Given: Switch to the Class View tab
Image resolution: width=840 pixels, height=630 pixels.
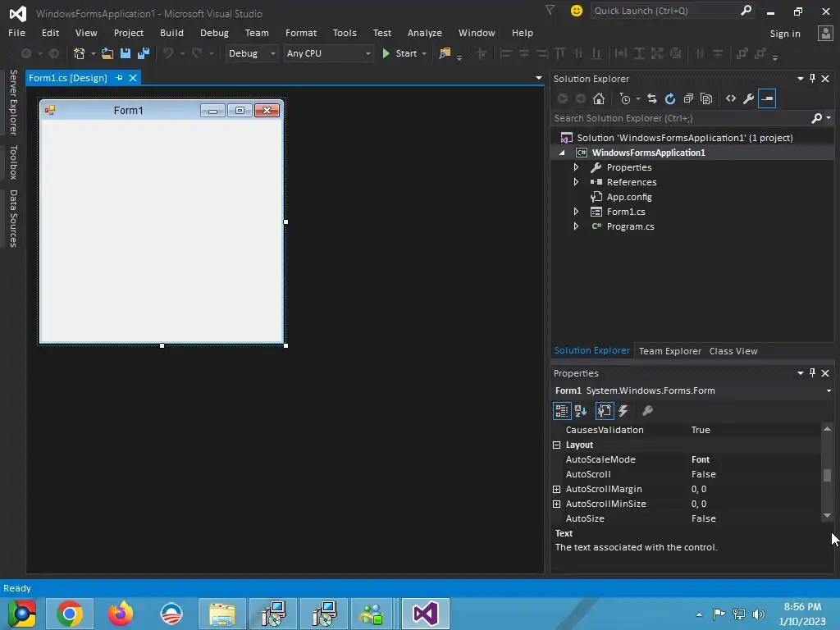Looking at the screenshot, I should [x=733, y=351].
